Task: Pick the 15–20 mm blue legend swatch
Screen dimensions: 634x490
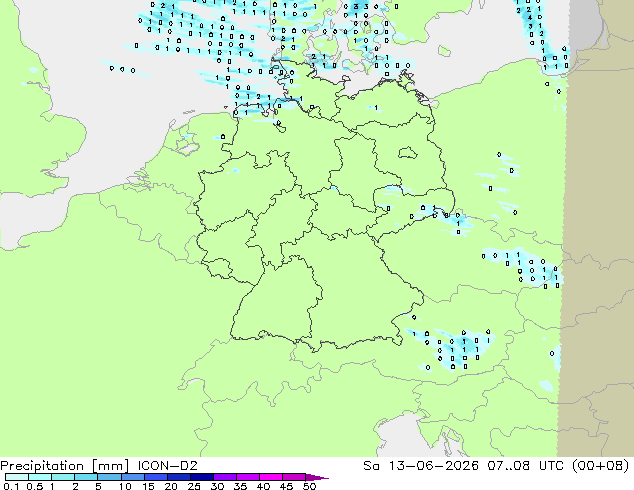Action: (156, 477)
